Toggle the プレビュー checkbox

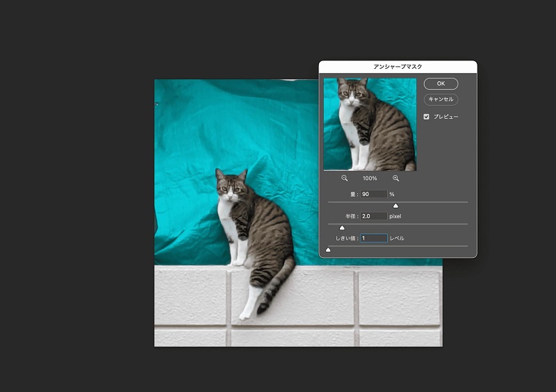point(427,116)
